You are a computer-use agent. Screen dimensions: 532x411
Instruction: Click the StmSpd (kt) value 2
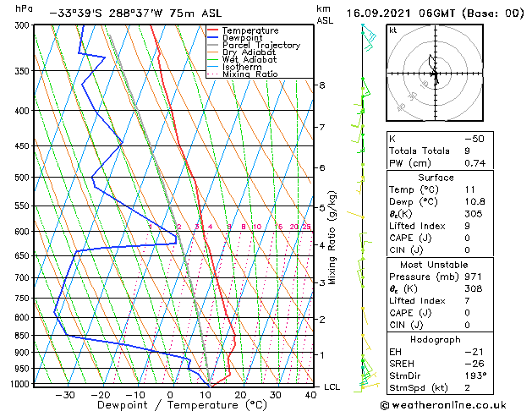468,387
